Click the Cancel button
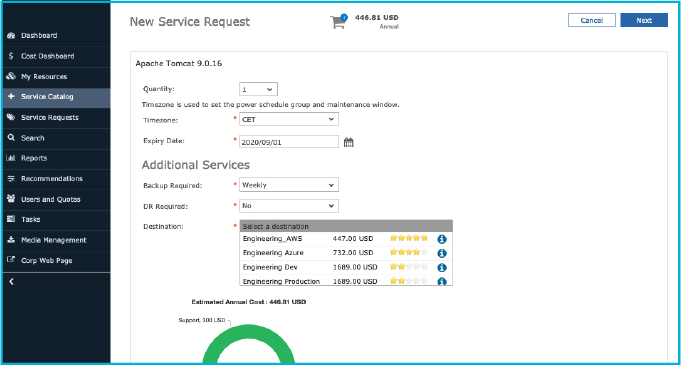Screen dimensions: 681x365 592,20
